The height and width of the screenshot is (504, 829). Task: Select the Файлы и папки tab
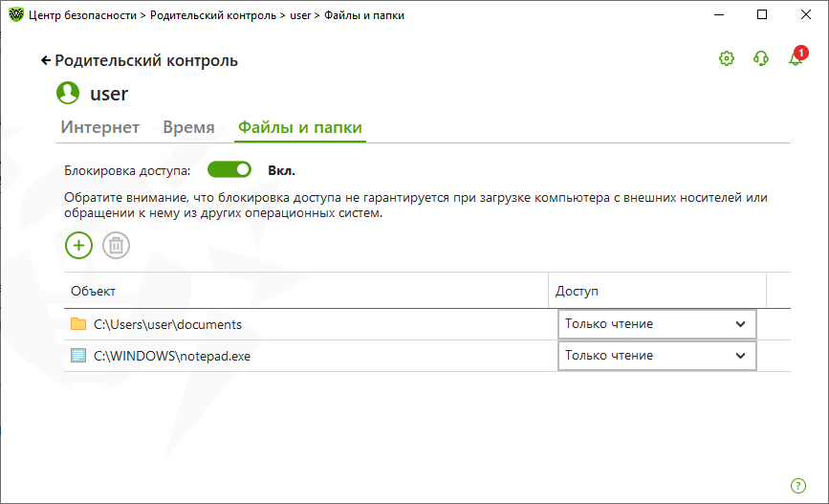tap(300, 127)
